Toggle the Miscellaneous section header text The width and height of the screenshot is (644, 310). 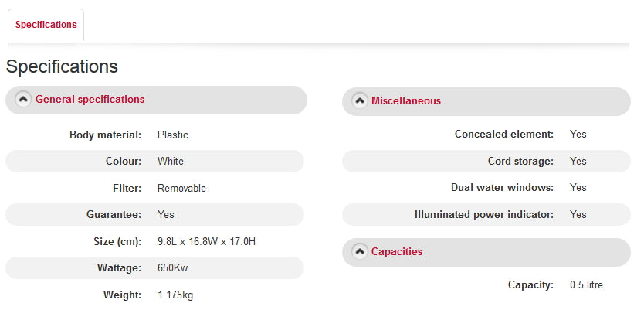[406, 101]
